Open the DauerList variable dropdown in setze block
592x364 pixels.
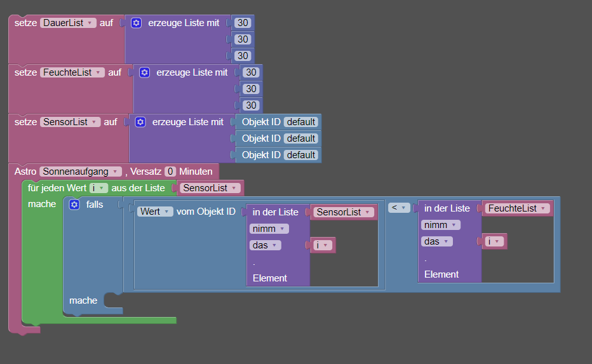pos(67,23)
